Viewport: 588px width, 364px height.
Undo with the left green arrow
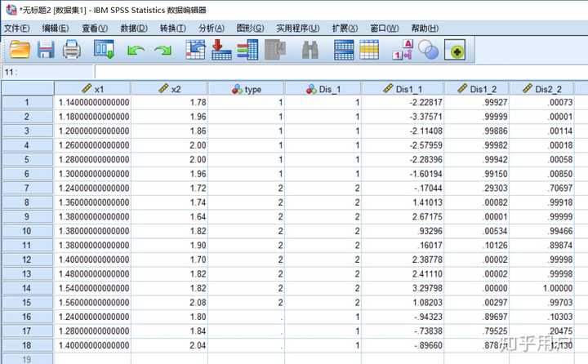click(136, 51)
